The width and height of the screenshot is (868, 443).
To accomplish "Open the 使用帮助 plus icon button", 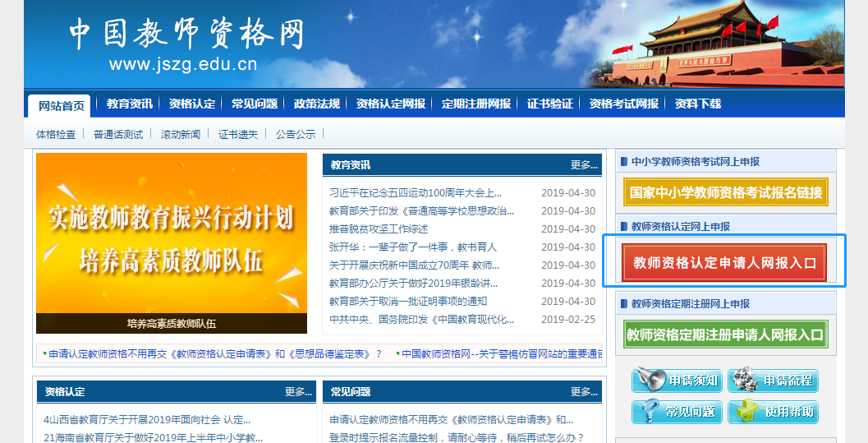I will tap(773, 412).
